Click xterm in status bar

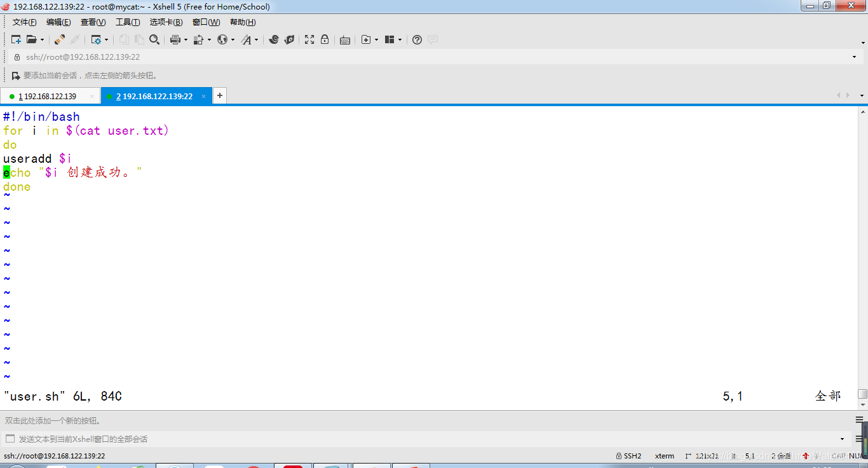click(665, 456)
